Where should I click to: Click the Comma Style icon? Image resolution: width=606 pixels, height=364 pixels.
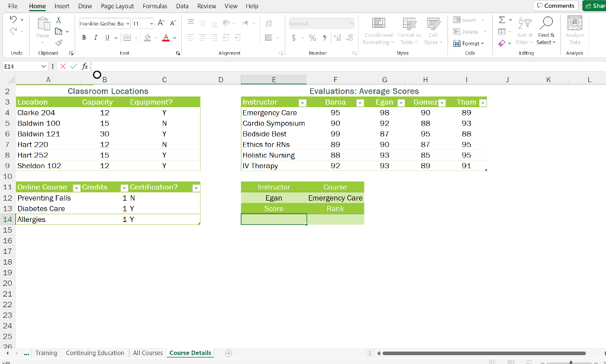pos(324,37)
